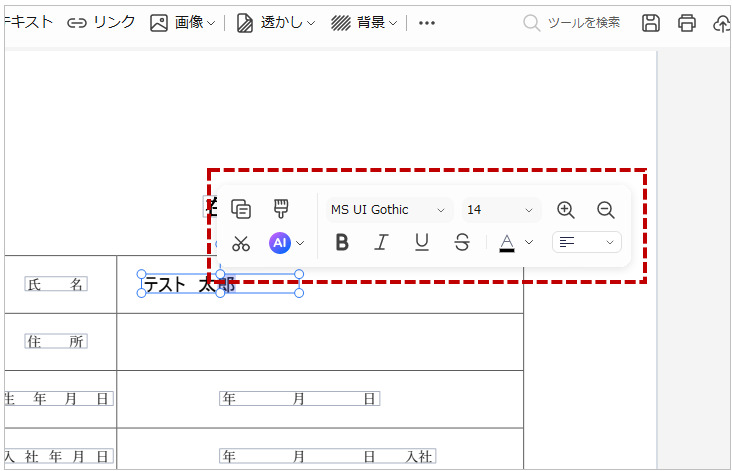Click the テスト 太郎 text box

220,283
